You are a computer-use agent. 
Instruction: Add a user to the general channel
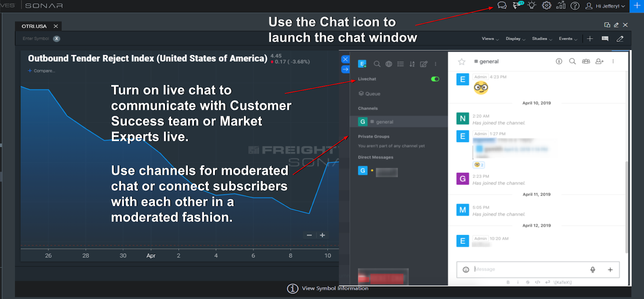click(x=600, y=61)
